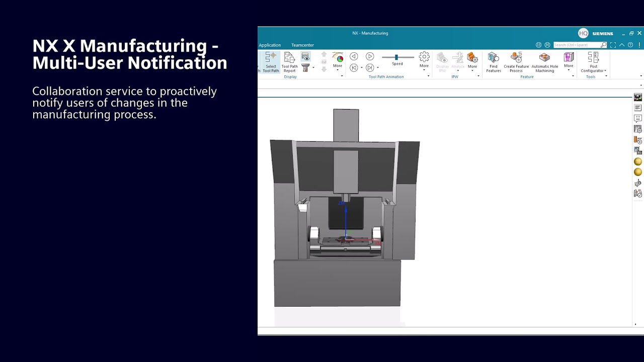
Task: Collapse the ribbon with the chevron
Action: coord(622,45)
